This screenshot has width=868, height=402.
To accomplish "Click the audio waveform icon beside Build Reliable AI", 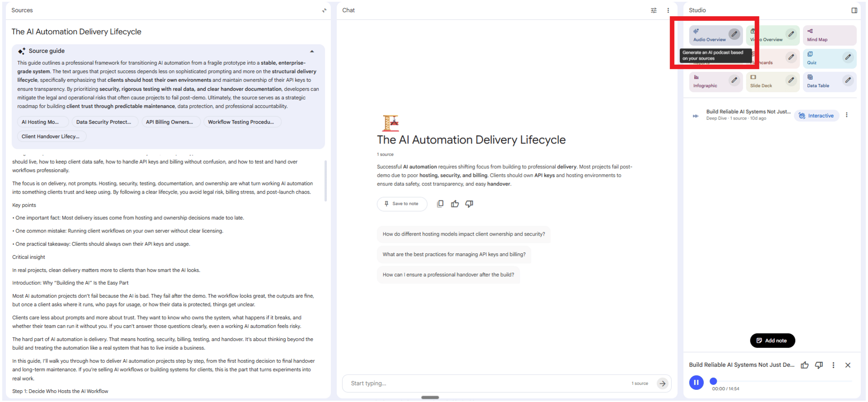I will [696, 116].
